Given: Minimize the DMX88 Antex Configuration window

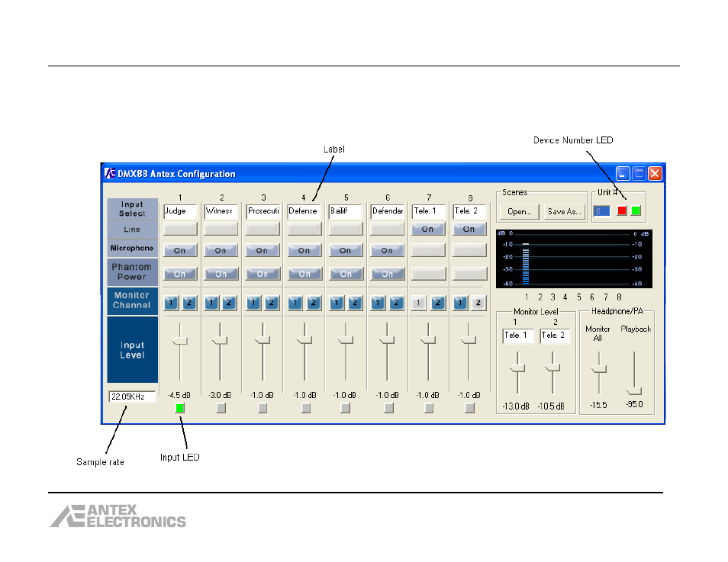Looking at the screenshot, I should 623,174.
